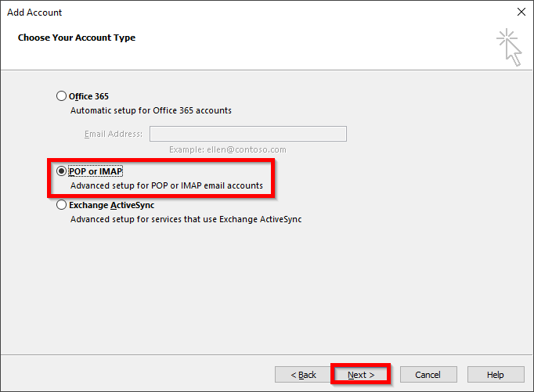Choose the Exchange ActiveSync radio button
534x392 pixels.
point(61,205)
